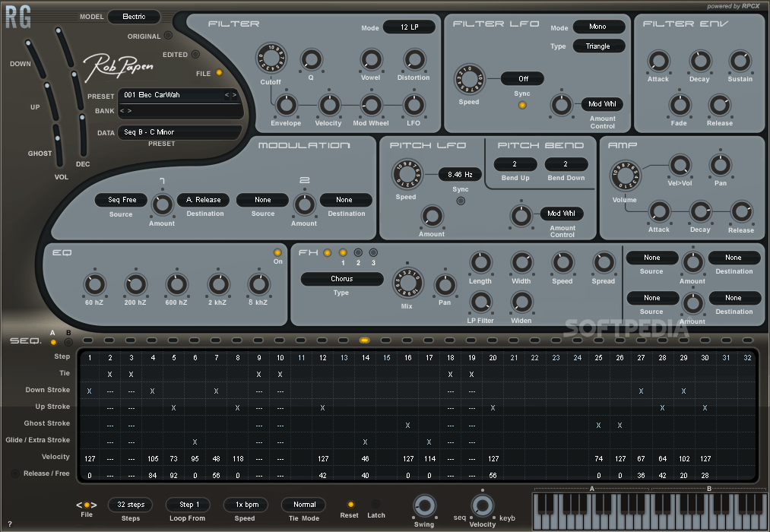Click the Filter Env Fade knob
770x532 pixels.
680,105
